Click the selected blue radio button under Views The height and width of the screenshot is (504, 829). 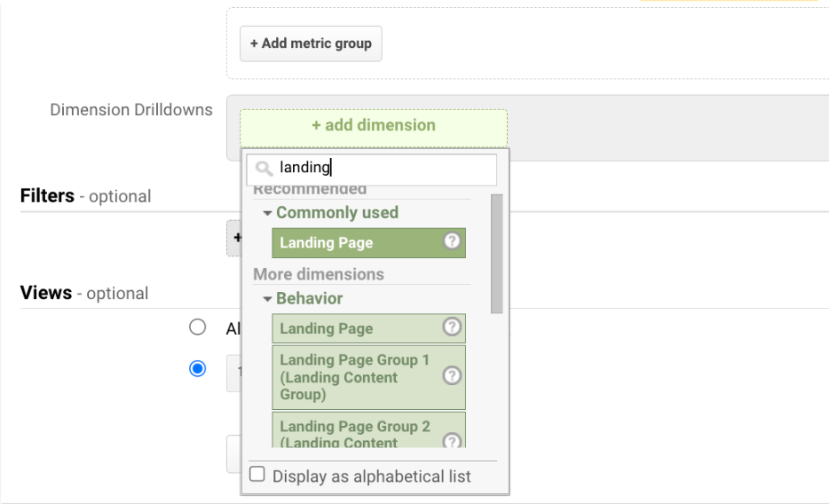click(x=197, y=367)
